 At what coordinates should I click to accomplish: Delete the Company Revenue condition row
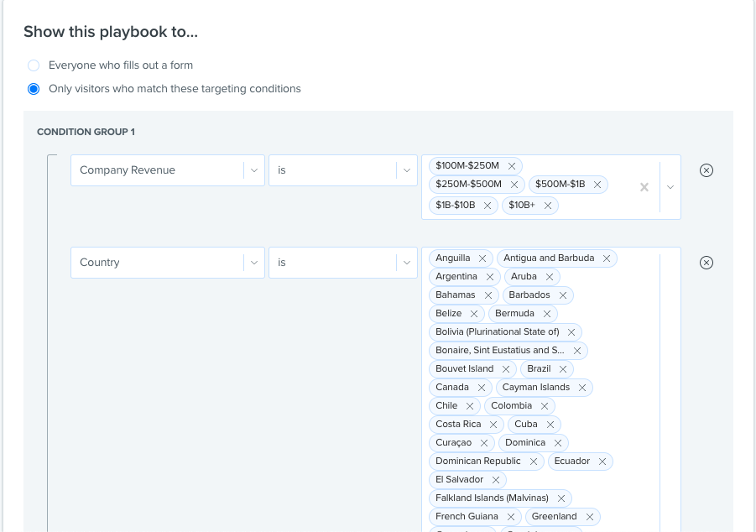coord(706,170)
